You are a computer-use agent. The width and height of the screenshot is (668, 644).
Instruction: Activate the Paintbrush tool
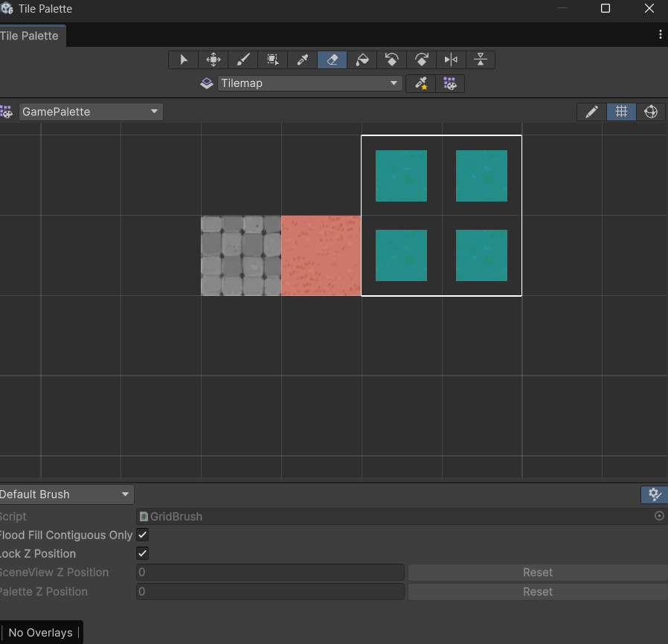point(243,60)
